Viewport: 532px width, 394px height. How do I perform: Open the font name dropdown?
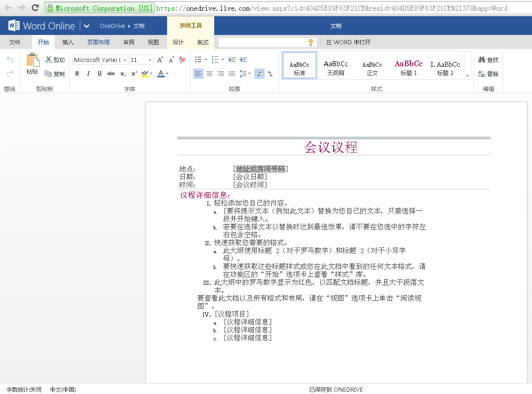click(x=125, y=60)
